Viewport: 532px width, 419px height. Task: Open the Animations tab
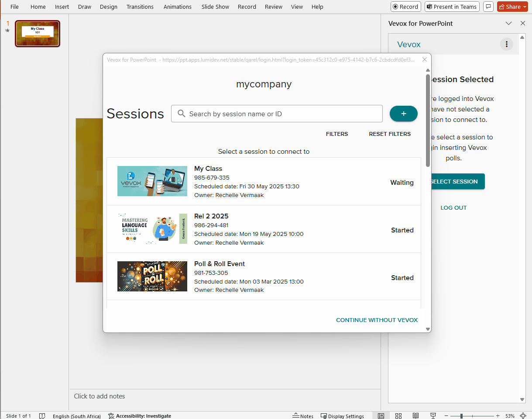pyautogui.click(x=178, y=7)
